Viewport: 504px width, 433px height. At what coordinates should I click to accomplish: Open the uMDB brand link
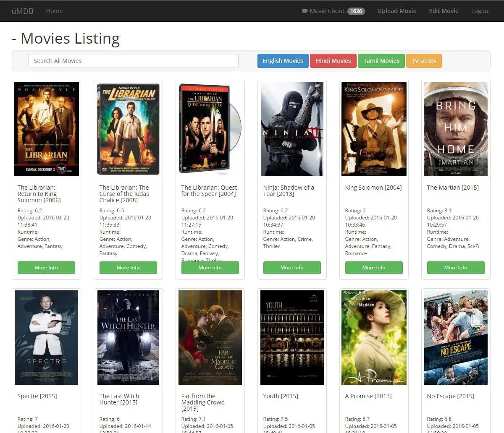click(23, 11)
